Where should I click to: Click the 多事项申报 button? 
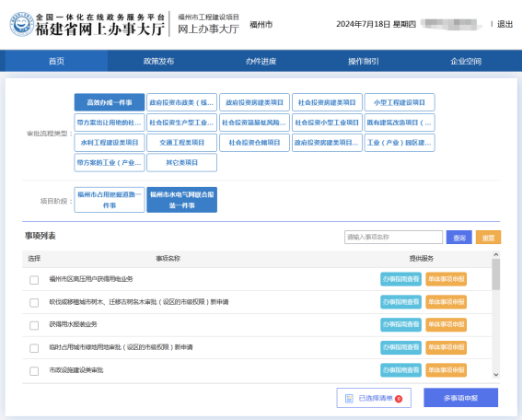(x=460, y=398)
